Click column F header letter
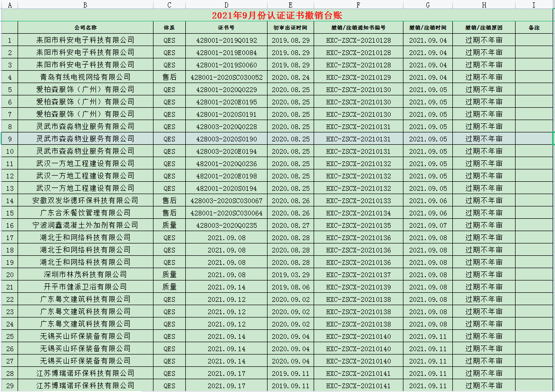 (x=358, y=5)
